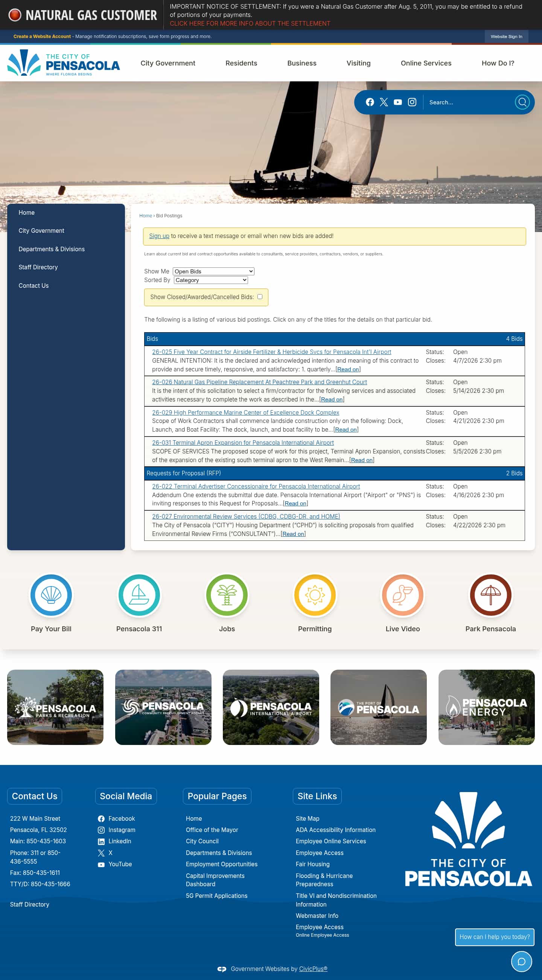Open Pensacola Parks & Recreation tile

click(55, 707)
